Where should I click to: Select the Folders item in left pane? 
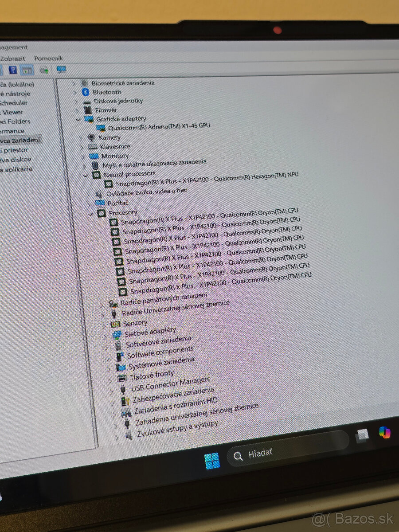tap(16, 121)
